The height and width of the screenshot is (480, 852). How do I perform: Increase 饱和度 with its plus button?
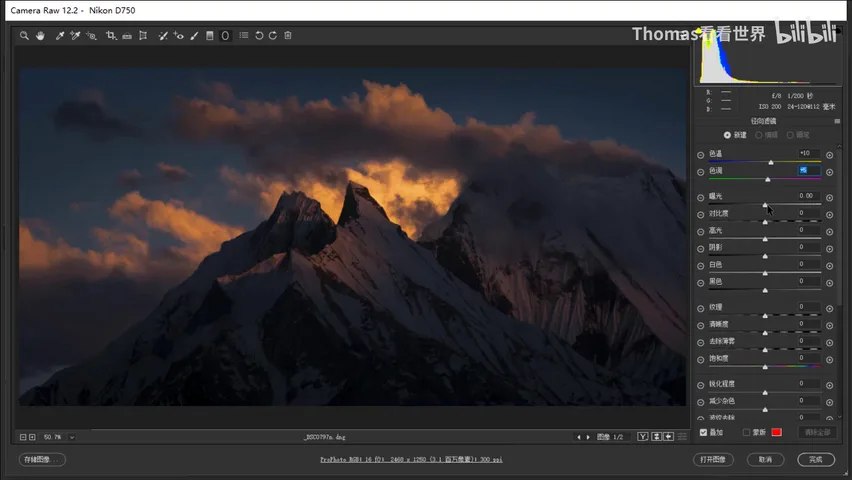click(829, 360)
